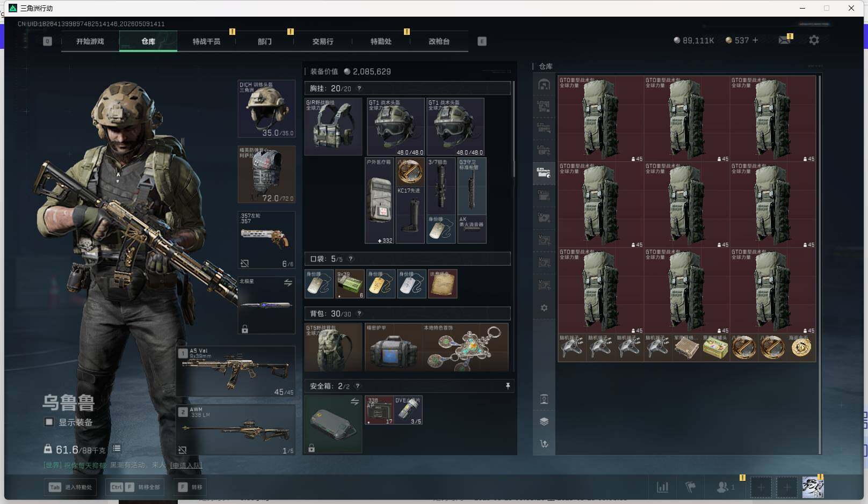868x504 pixels.
Task: Open the help icon beside 安全箱 2/2
Action: pyautogui.click(x=357, y=386)
